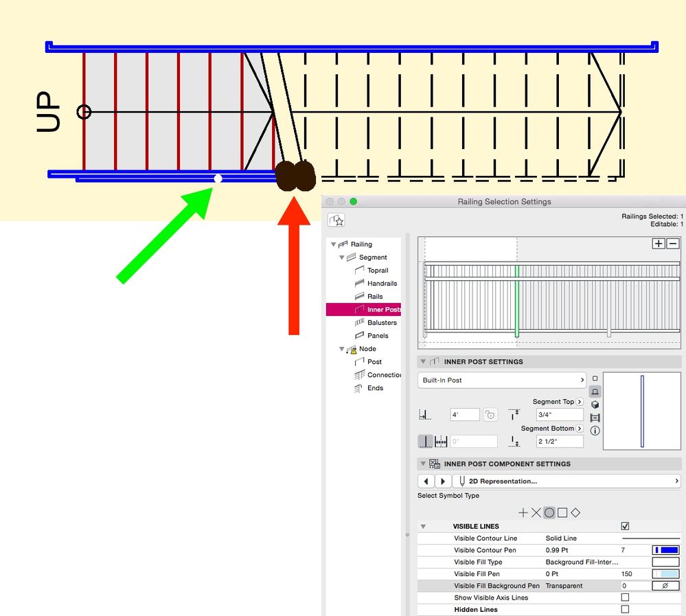Toggle the height link chain button
686x616 pixels.
tap(490, 415)
